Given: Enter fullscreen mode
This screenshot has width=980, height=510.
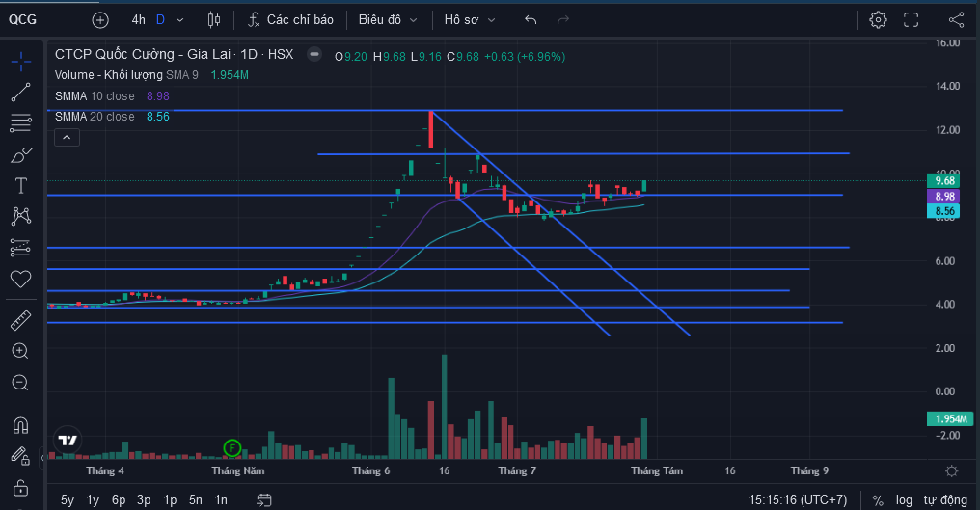Looking at the screenshot, I should 912,20.
